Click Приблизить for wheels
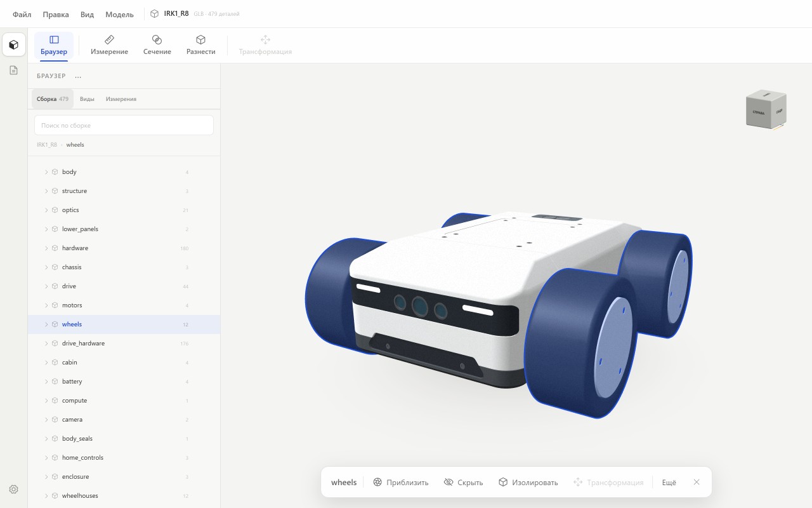This screenshot has width=812, height=508. point(401,483)
